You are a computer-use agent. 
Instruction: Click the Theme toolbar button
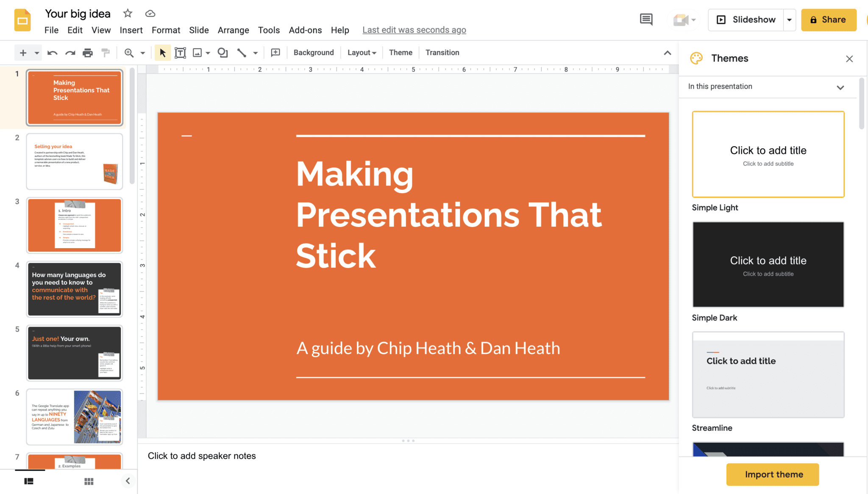coord(401,53)
